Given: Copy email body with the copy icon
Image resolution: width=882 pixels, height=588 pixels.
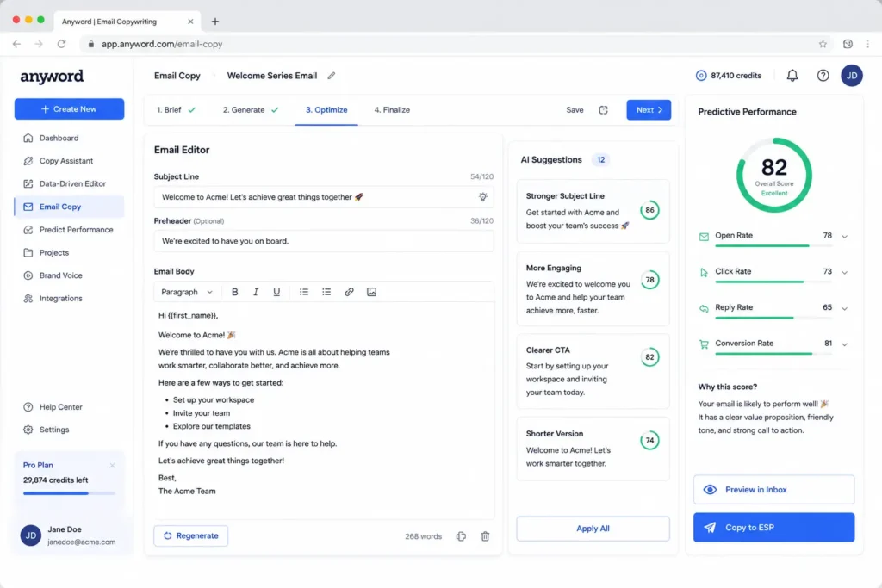Looking at the screenshot, I should point(461,536).
